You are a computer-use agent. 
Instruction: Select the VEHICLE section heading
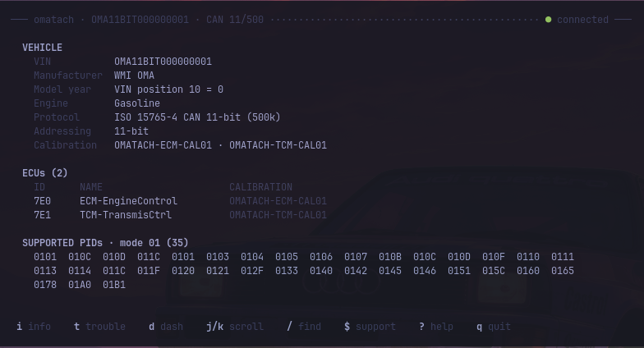43,48
